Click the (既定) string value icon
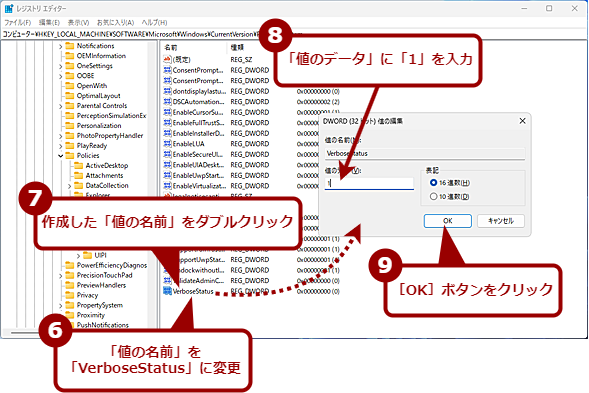 [168, 59]
